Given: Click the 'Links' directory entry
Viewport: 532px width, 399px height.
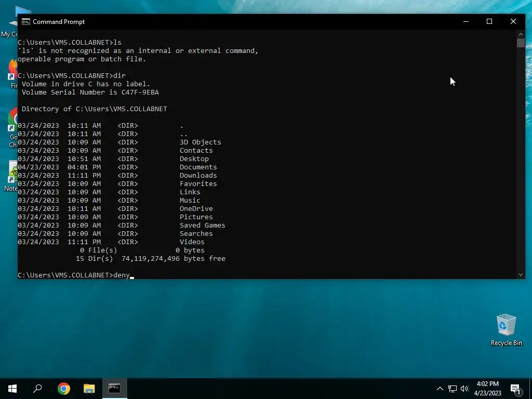Looking at the screenshot, I should pos(190,192).
